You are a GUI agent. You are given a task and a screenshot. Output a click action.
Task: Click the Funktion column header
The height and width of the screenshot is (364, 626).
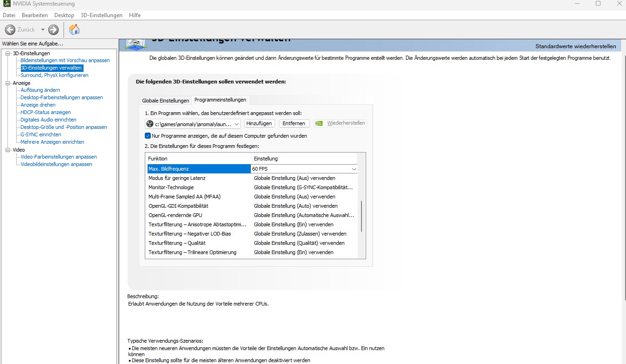(x=198, y=159)
